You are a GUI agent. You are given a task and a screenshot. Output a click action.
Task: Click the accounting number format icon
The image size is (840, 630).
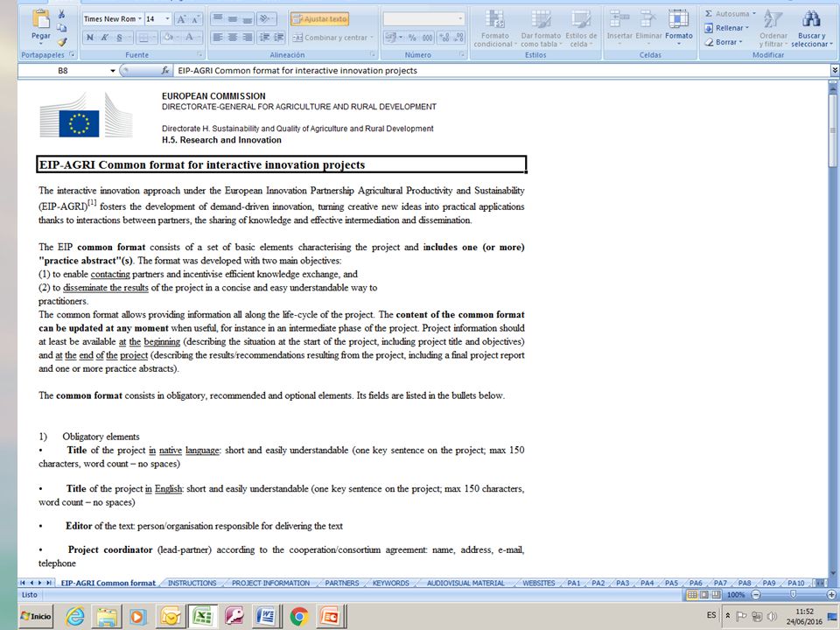point(391,38)
